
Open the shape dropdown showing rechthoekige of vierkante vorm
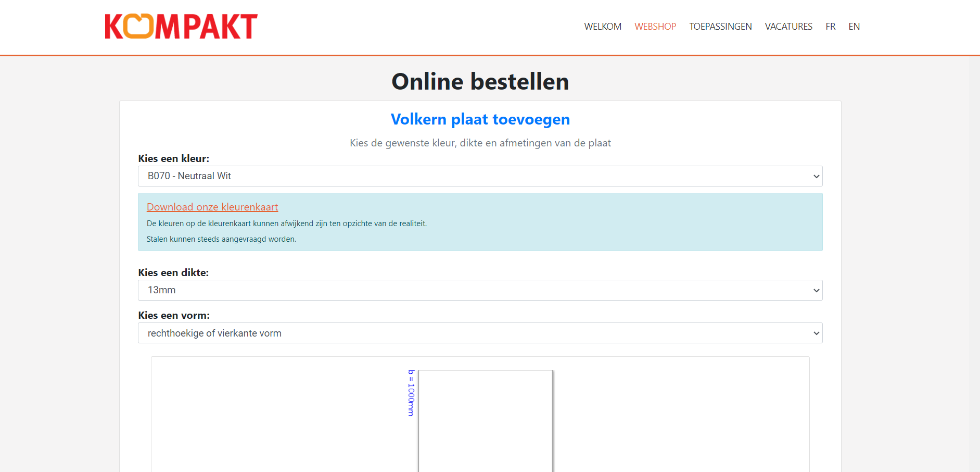480,333
